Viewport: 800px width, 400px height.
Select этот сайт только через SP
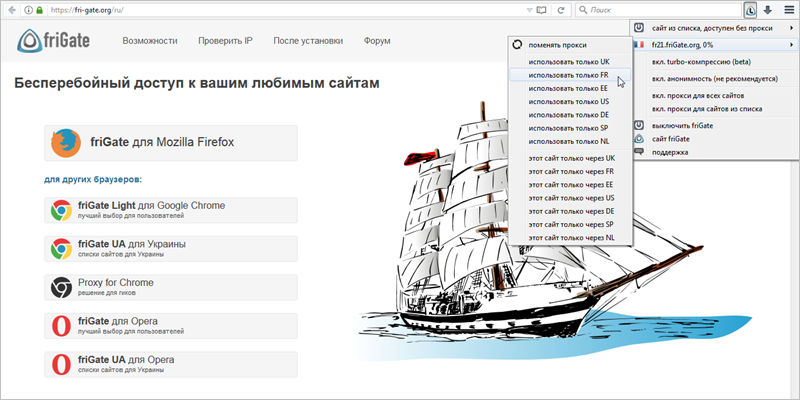click(570, 224)
